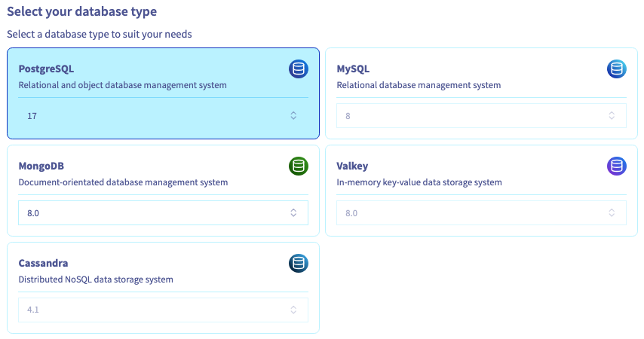The image size is (644, 339).
Task: Click 'Relational and object database management system' text
Action: coord(123,85)
